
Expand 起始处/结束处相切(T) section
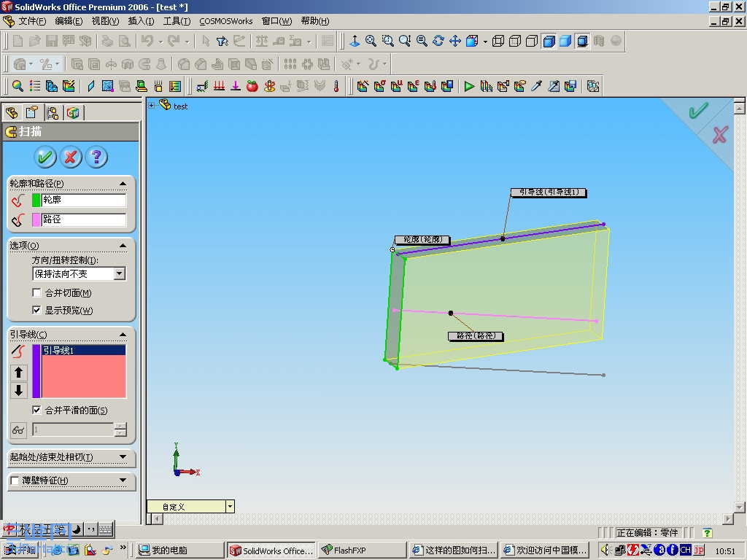123,456
